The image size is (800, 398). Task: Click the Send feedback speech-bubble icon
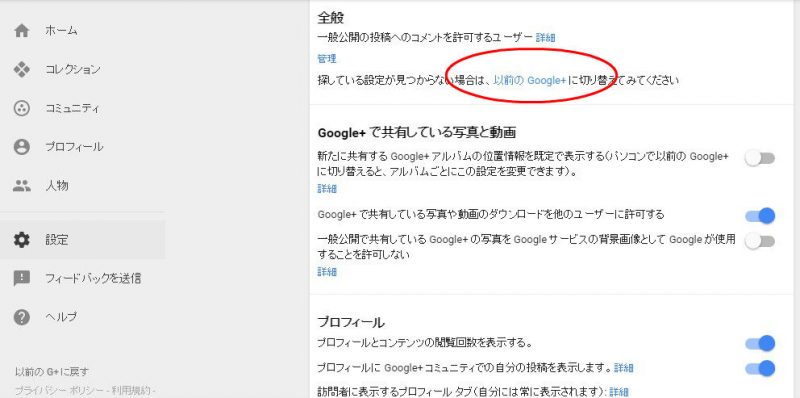click(x=21, y=278)
